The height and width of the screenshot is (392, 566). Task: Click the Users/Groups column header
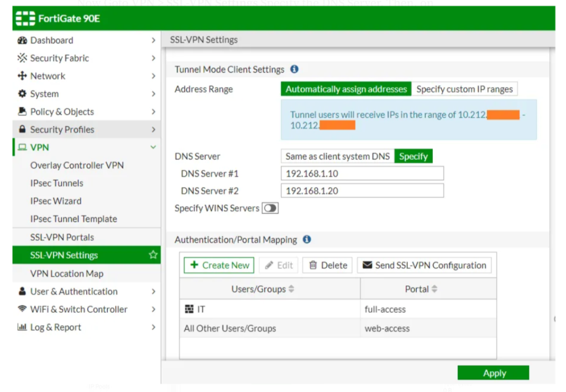pyautogui.click(x=270, y=289)
